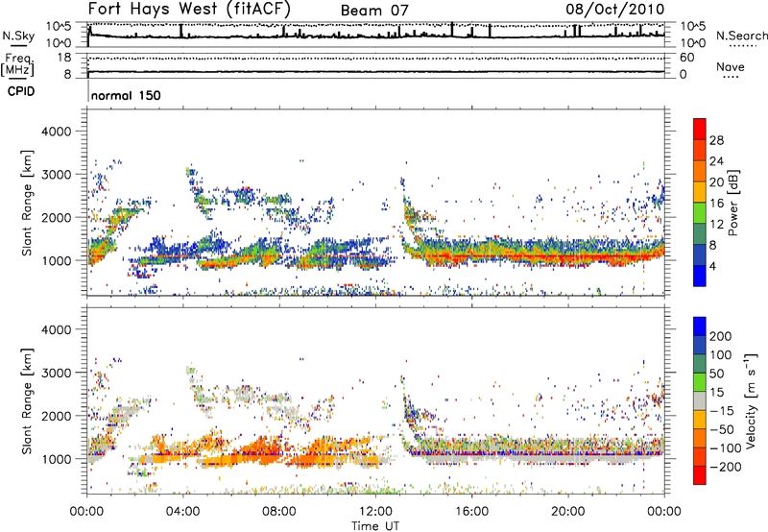
Task: Click the "-200" label on Velocity colorbar
Action: 725,467
